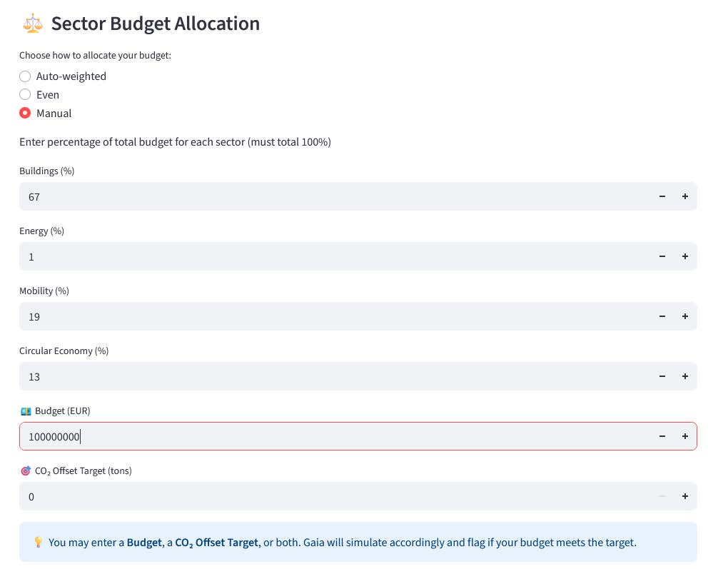Select the Auto-weighted allocation option
Image resolution: width=728 pixels, height=569 pixels.
(25, 76)
